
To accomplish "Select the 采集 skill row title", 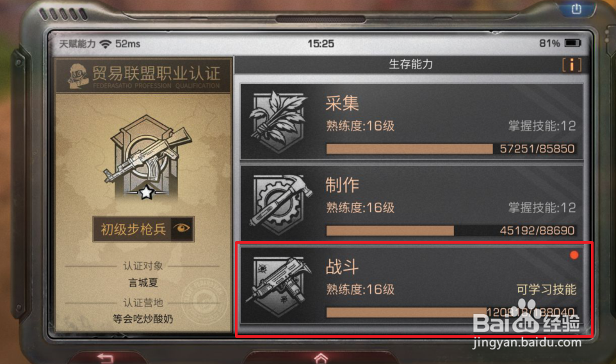I will pyautogui.click(x=342, y=103).
